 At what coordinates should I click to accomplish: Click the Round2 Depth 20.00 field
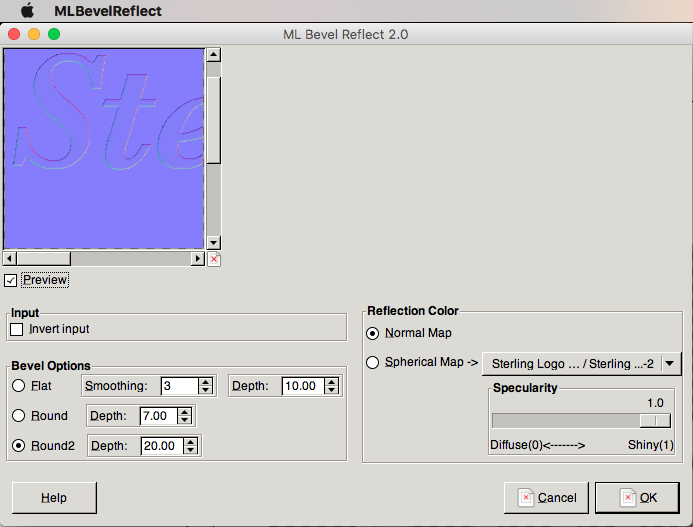(x=162, y=446)
